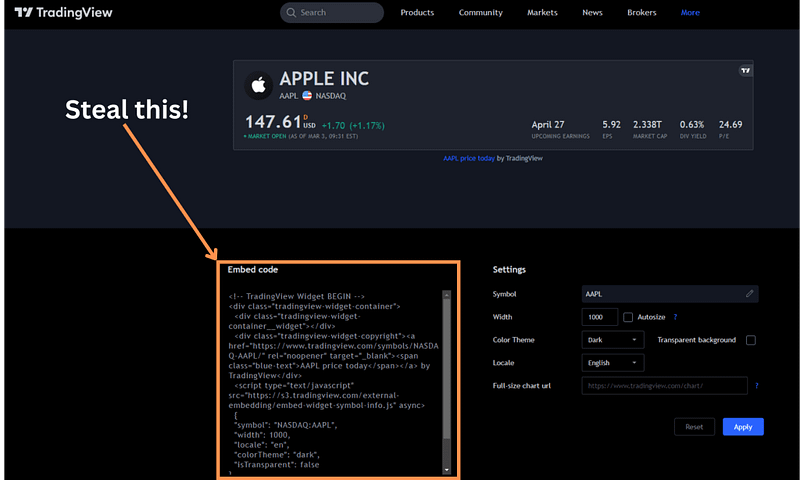The image size is (800, 480).
Task: Click the Apple logo in widget
Action: tap(259, 85)
